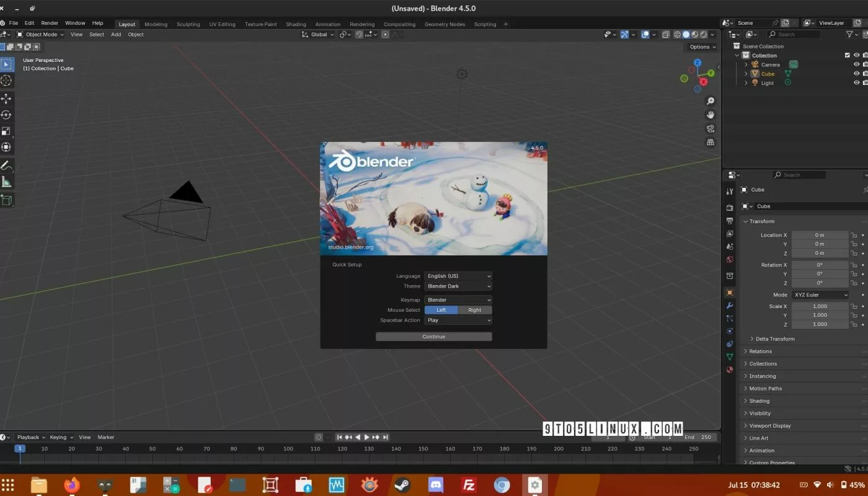Open the Keymap dropdown
Image resolution: width=868 pixels, height=496 pixels.
pos(458,300)
